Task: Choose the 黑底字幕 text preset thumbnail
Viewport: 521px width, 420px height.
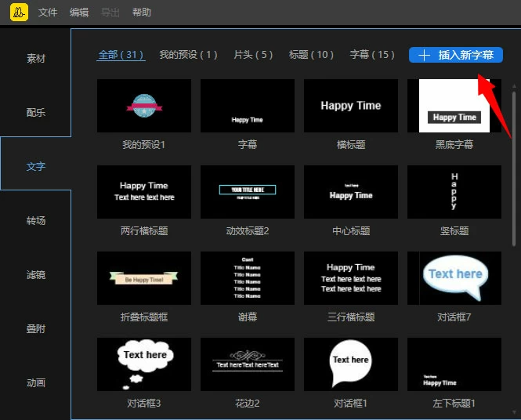Action: (x=454, y=106)
